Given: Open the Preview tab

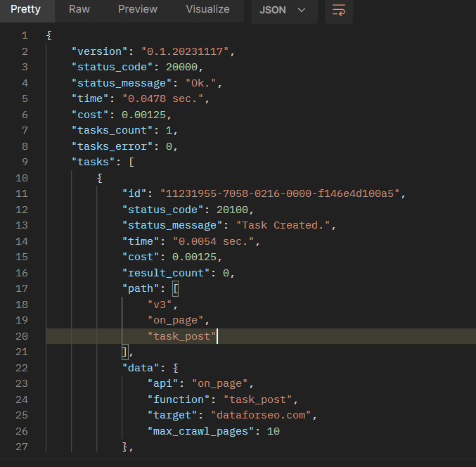Looking at the screenshot, I should click(x=138, y=10).
